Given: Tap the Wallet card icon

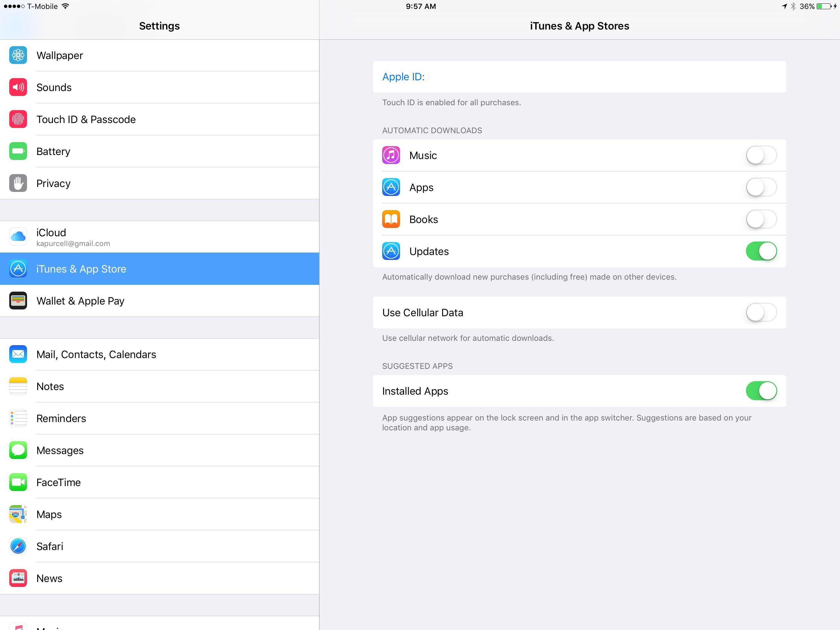Looking at the screenshot, I should 18,301.
